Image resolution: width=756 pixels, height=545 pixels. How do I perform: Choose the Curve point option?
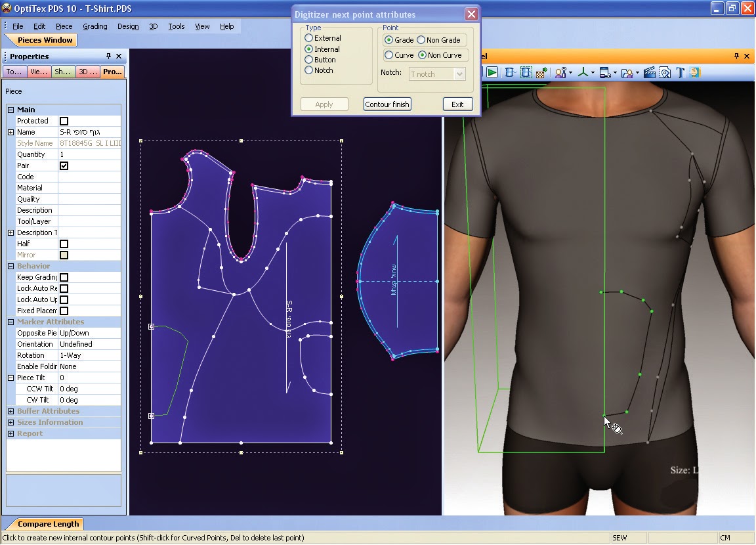[x=388, y=55]
